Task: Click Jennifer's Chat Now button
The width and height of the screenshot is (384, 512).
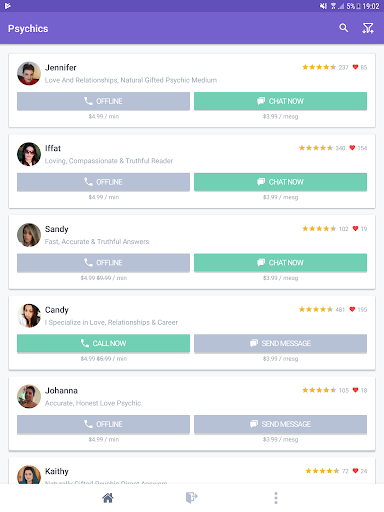Action: (280, 101)
